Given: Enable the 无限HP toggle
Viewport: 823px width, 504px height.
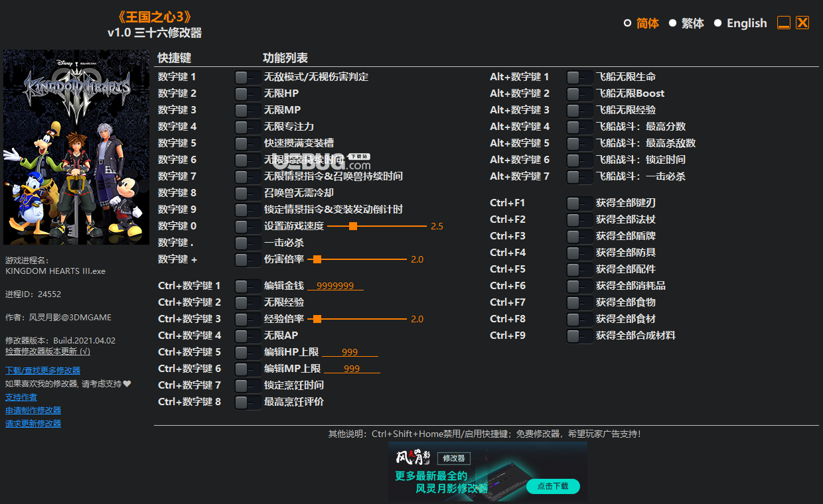Looking at the screenshot, I should 248,94.
